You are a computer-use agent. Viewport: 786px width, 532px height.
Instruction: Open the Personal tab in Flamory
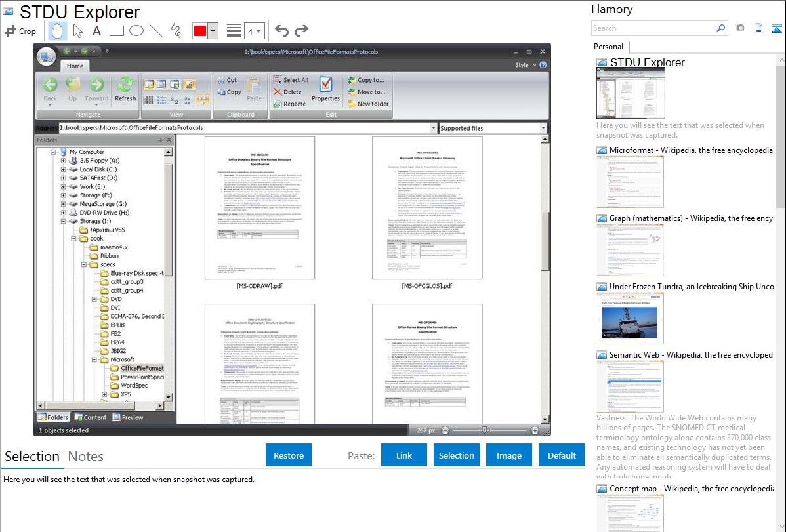[x=609, y=46]
